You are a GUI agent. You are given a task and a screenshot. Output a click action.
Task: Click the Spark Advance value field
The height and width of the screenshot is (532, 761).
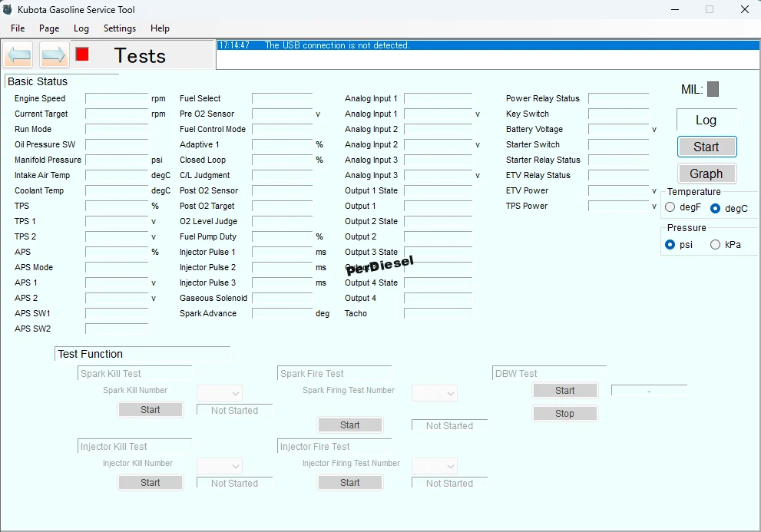click(x=282, y=313)
